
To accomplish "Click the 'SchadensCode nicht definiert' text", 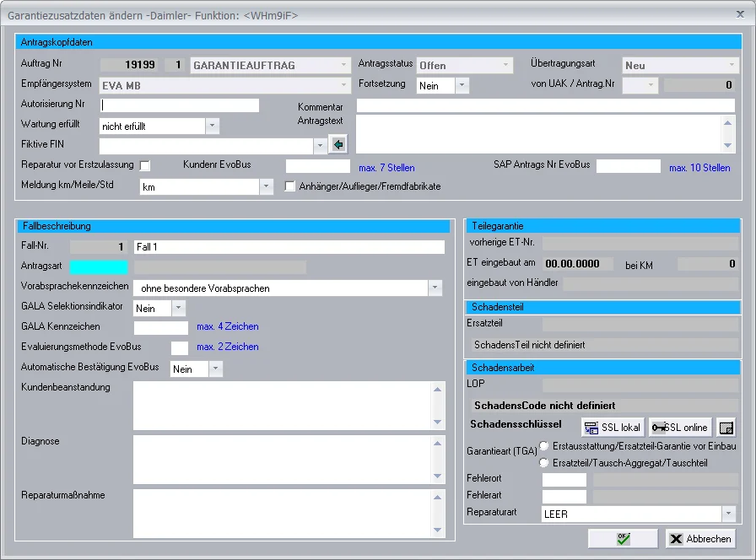I will pos(545,406).
